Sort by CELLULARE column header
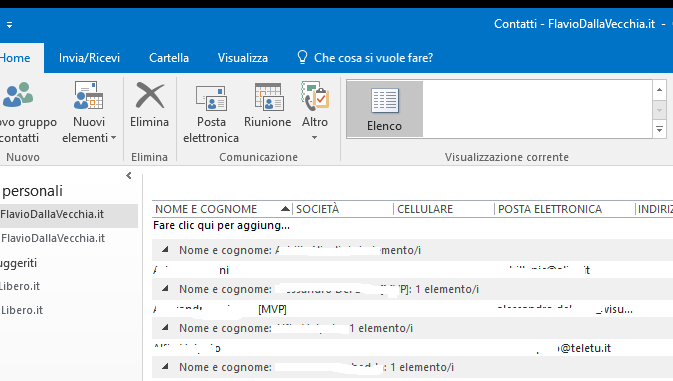The width and height of the screenshot is (673, 381). 444,209
